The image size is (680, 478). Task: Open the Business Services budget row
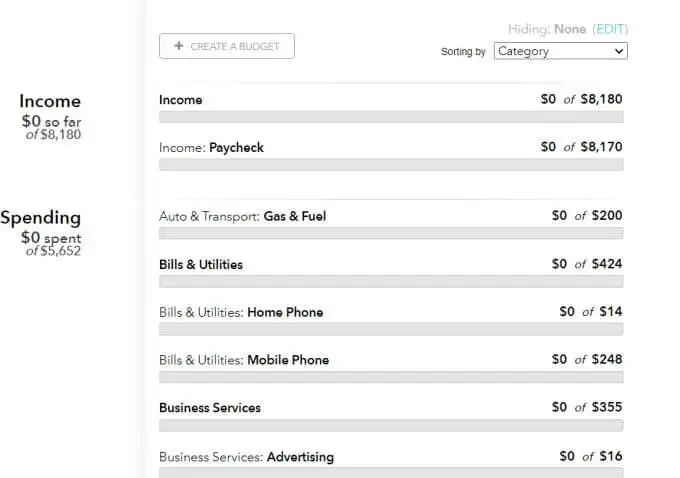point(391,416)
